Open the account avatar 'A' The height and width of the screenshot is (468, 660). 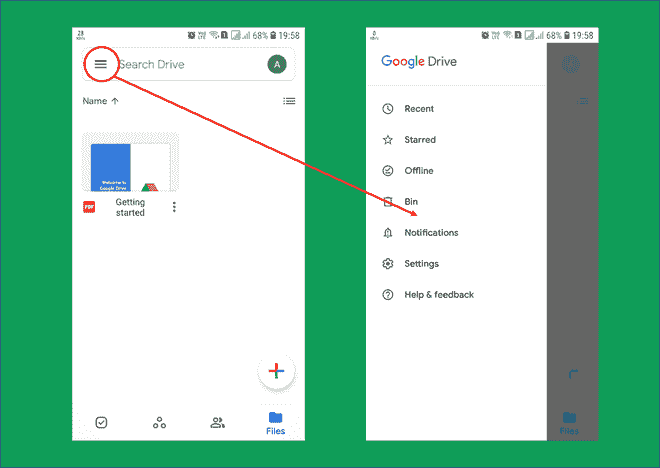tap(277, 64)
